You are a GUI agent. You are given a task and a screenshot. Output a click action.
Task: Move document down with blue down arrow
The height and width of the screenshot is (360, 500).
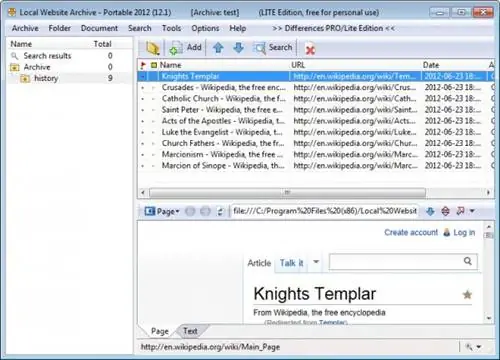(238, 48)
